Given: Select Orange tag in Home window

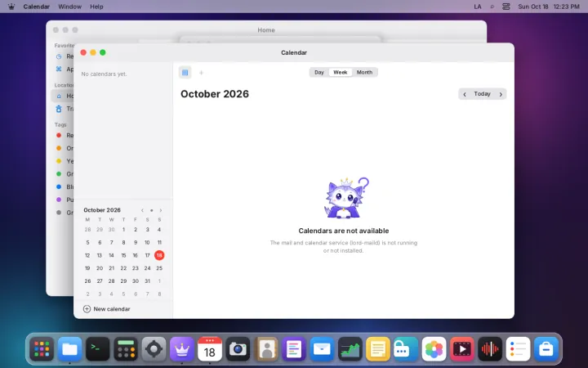Looking at the screenshot, I should (x=62, y=148).
